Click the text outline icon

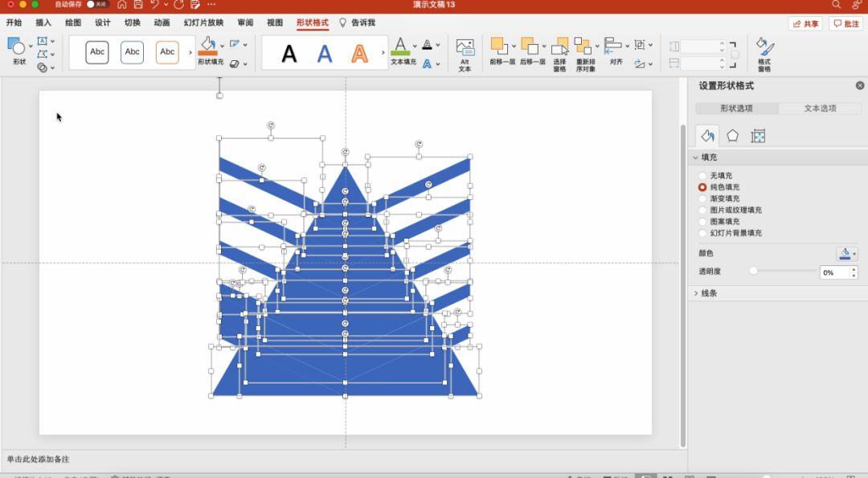427,44
